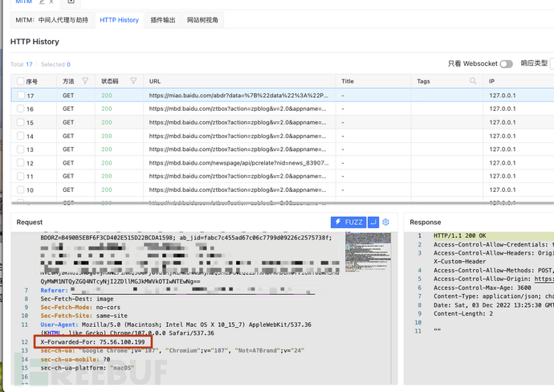Click the 127.0.0.1 IP in row 11
The height and width of the screenshot is (392, 554).
tap(502, 176)
